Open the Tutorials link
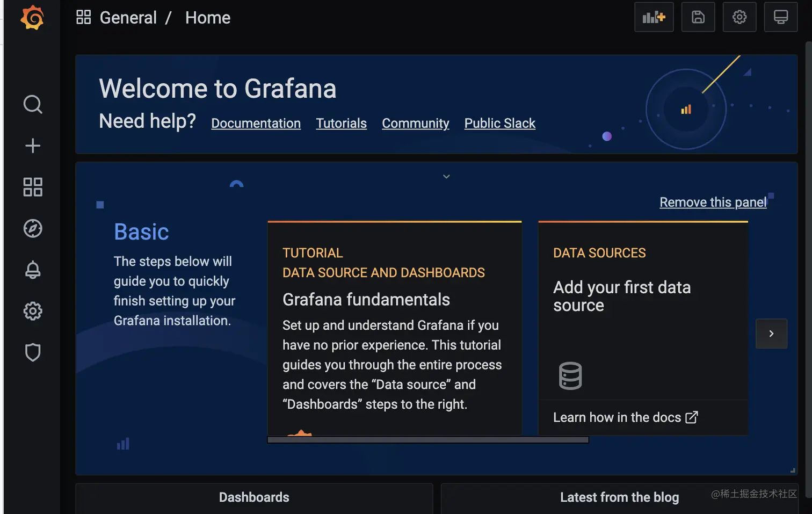The width and height of the screenshot is (812, 514). point(341,123)
